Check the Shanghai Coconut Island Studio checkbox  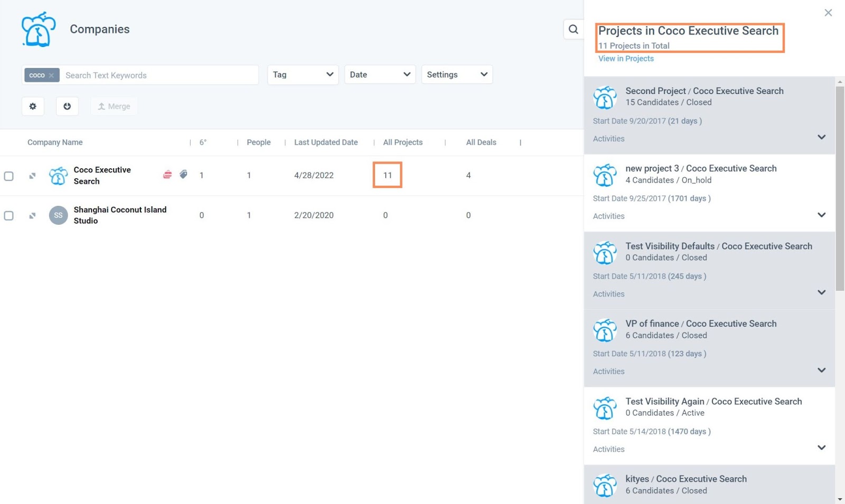point(8,215)
